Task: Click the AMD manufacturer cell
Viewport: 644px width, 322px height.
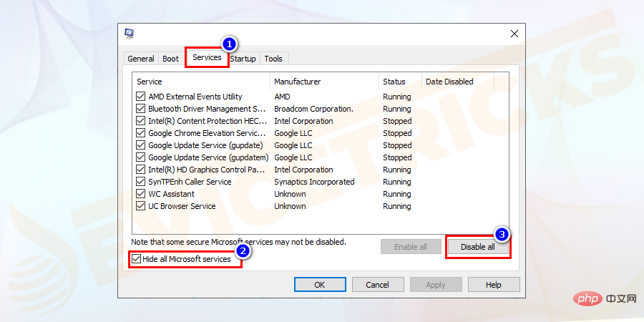Action: click(282, 97)
